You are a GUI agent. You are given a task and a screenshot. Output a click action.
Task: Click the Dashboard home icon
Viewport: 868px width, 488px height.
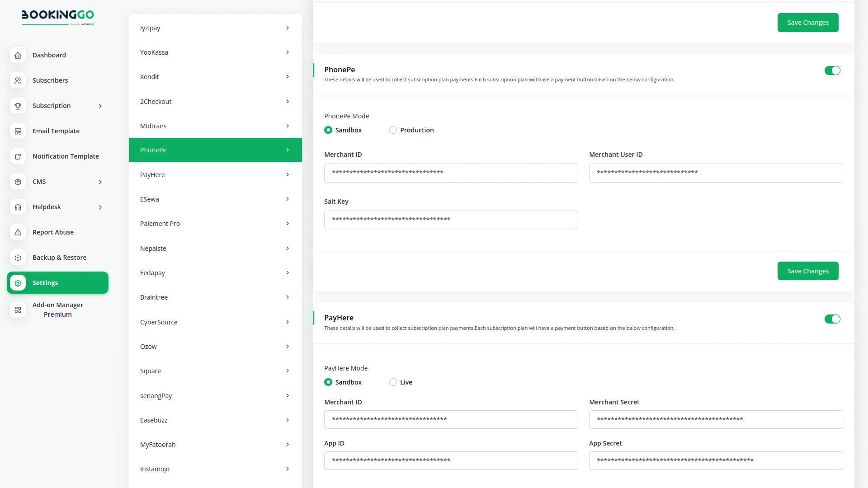coord(18,55)
